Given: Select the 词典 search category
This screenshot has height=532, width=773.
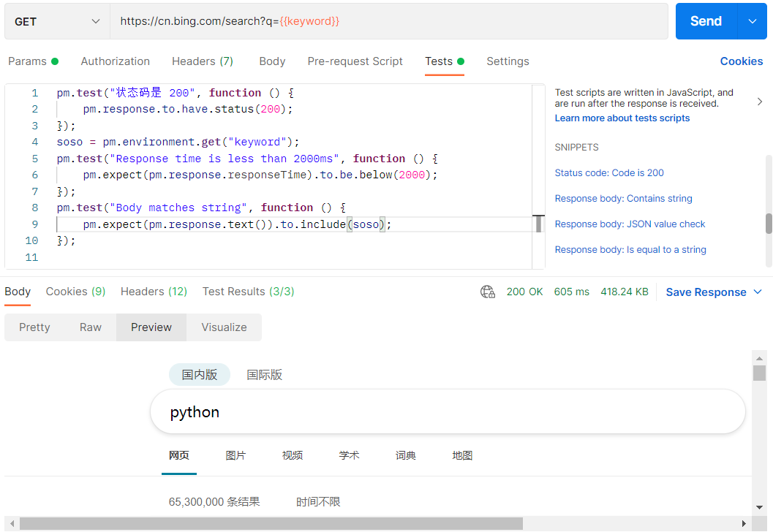Looking at the screenshot, I should click(406, 456).
